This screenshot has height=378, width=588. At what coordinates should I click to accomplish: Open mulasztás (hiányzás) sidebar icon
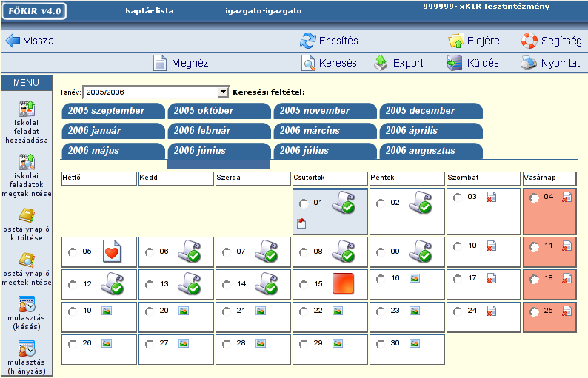[x=27, y=348]
